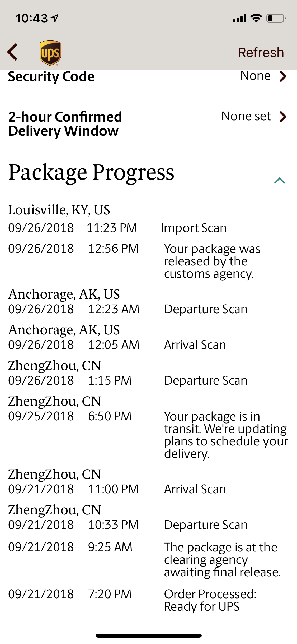
Task: Tap the cellular signal bars icon
Action: point(239,19)
